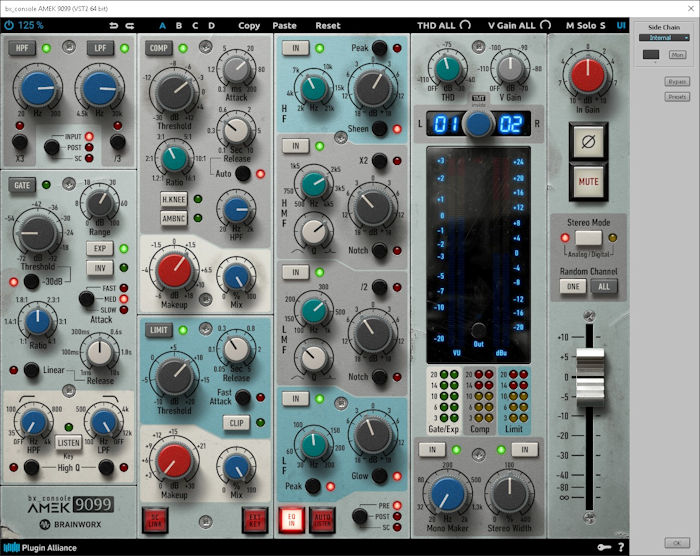
Task: Click the V Gain ALL knob icon
Action: click(545, 25)
